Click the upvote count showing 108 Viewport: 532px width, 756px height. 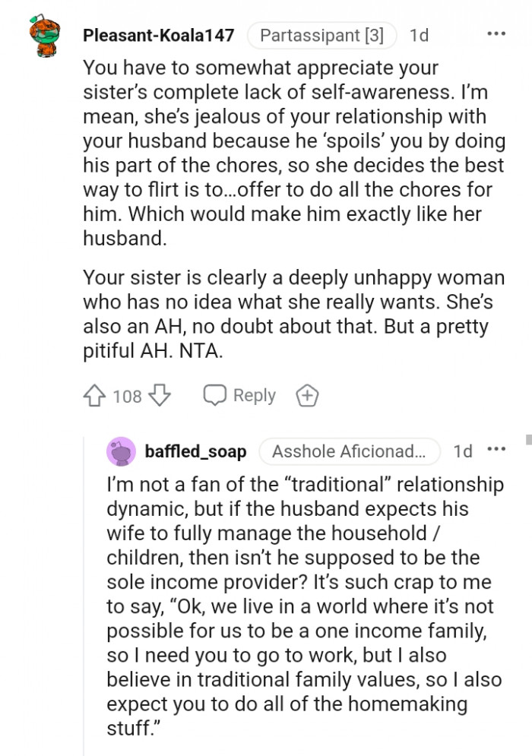(x=124, y=395)
